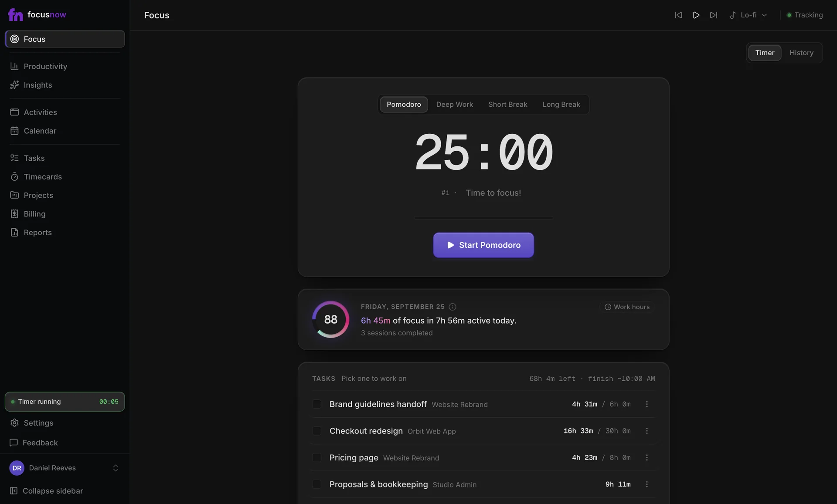Click the focusnow logo icon
Image resolution: width=837 pixels, height=504 pixels.
[15, 15]
